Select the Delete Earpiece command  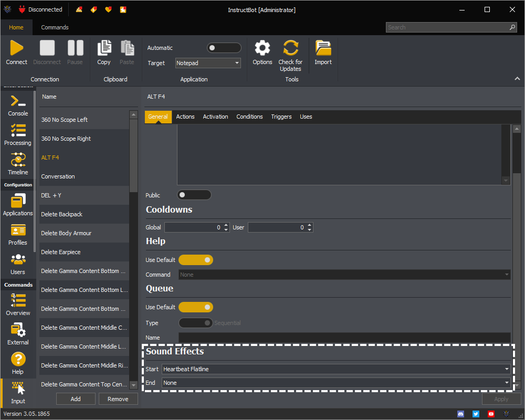pyautogui.click(x=84, y=252)
